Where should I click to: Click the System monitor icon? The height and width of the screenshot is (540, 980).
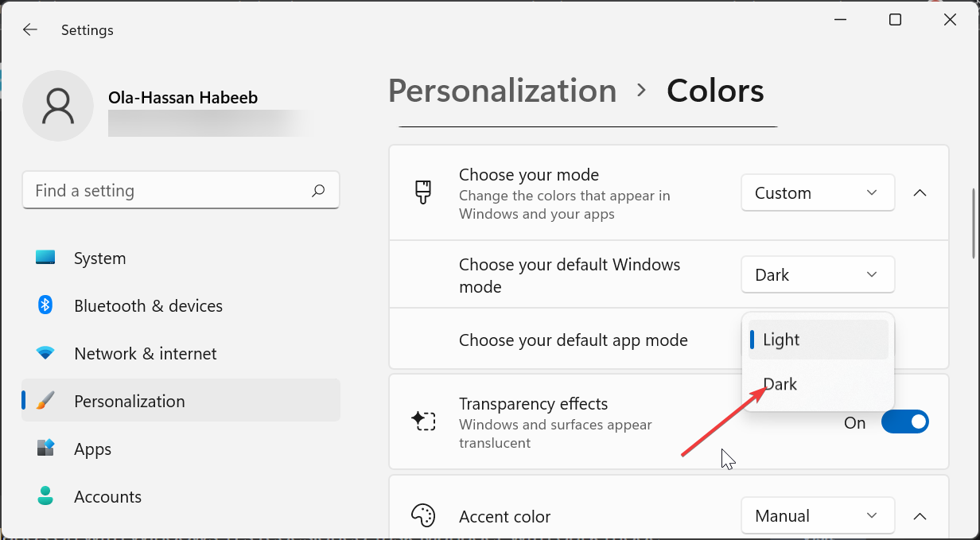click(45, 258)
